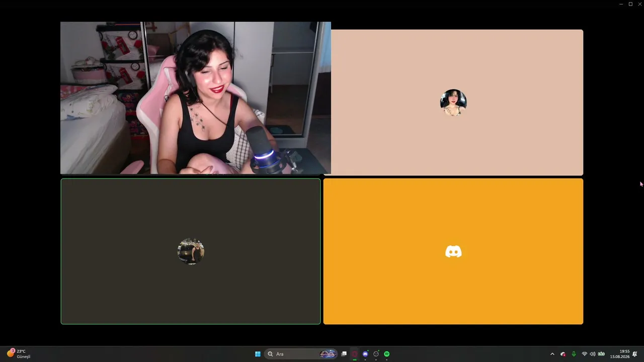Open the Windows Start menu
The image size is (644, 362).
[258, 354]
